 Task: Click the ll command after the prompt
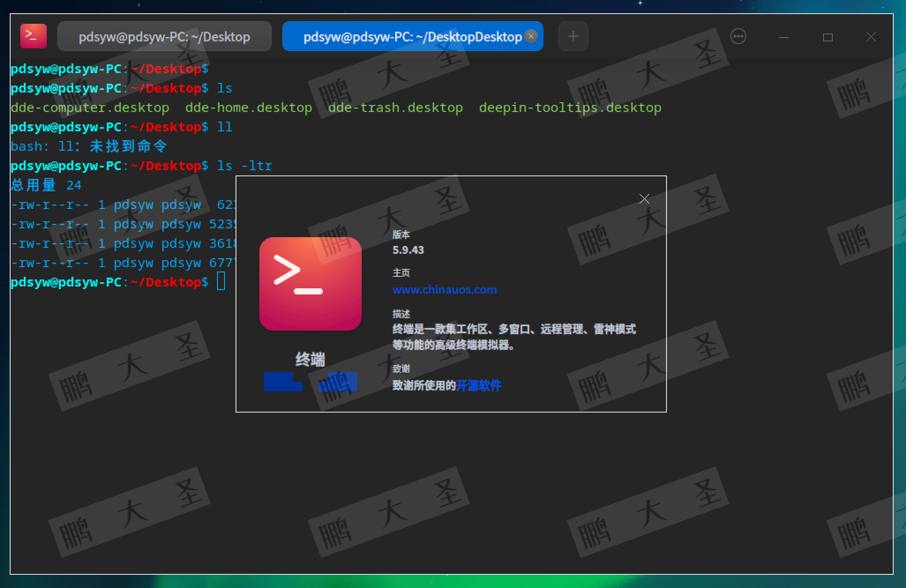point(225,127)
